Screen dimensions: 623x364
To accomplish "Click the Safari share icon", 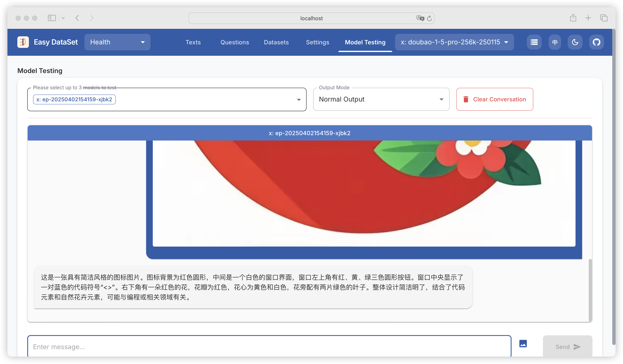I will [x=573, y=18].
